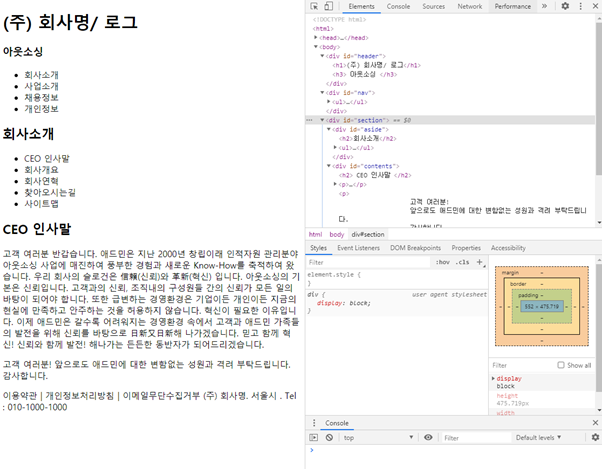Expand the computed display property
Screen dimensions: 606x469
pyautogui.click(x=493, y=378)
